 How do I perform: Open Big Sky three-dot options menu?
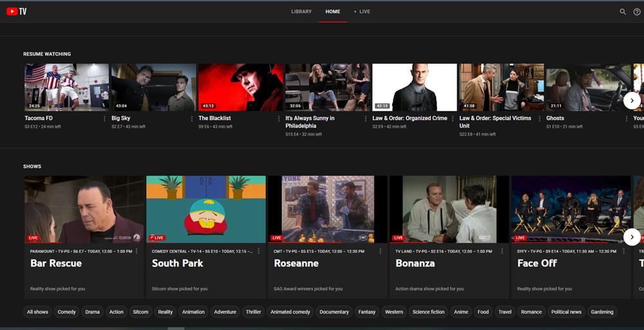click(x=192, y=119)
